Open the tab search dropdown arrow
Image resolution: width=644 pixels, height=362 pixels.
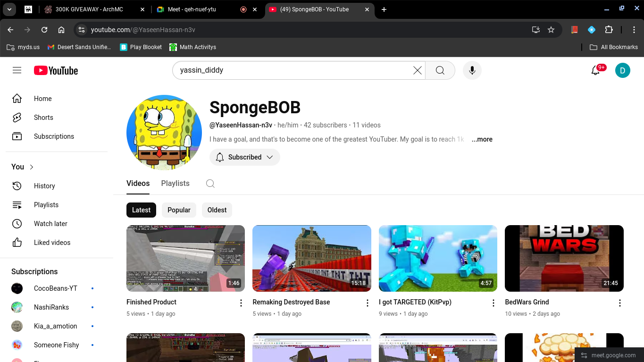[9, 9]
